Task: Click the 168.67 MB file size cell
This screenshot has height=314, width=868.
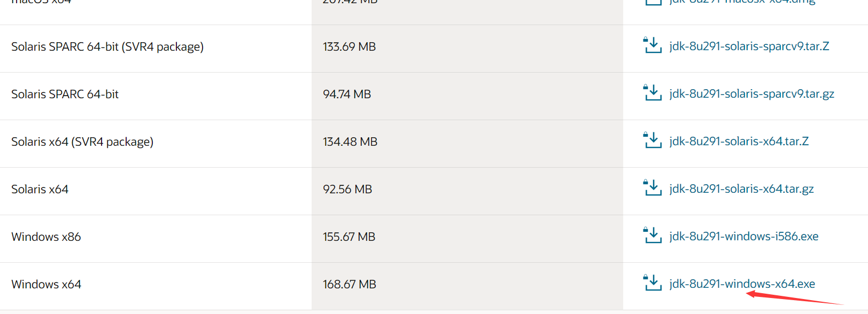Action: 350,285
